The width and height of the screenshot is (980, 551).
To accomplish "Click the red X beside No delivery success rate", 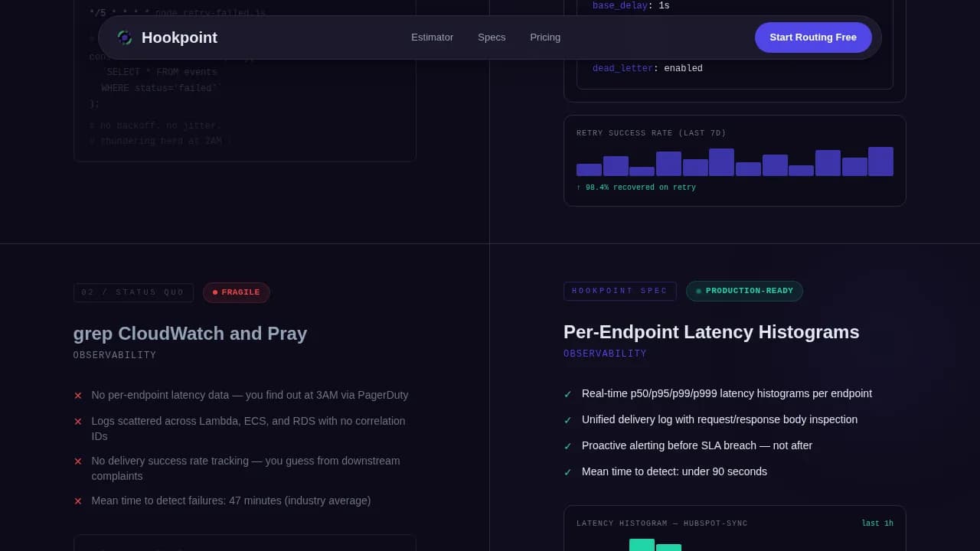I will point(78,461).
